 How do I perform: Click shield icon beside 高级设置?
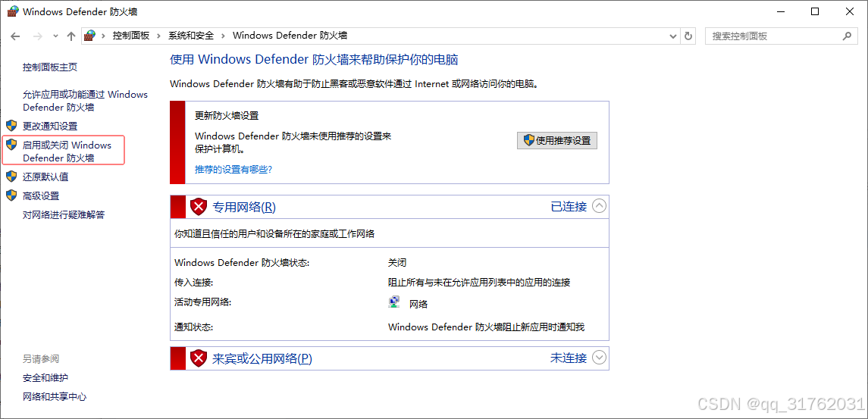[11, 195]
